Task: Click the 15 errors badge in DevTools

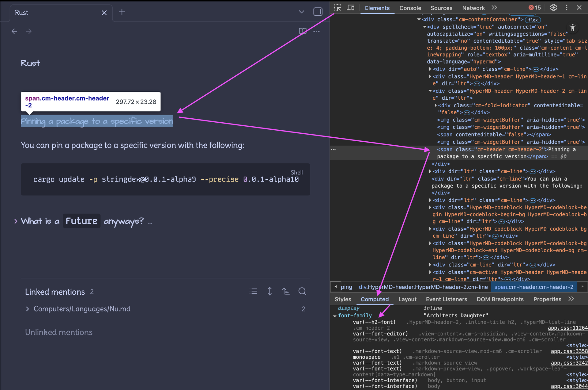Action: pos(535,8)
